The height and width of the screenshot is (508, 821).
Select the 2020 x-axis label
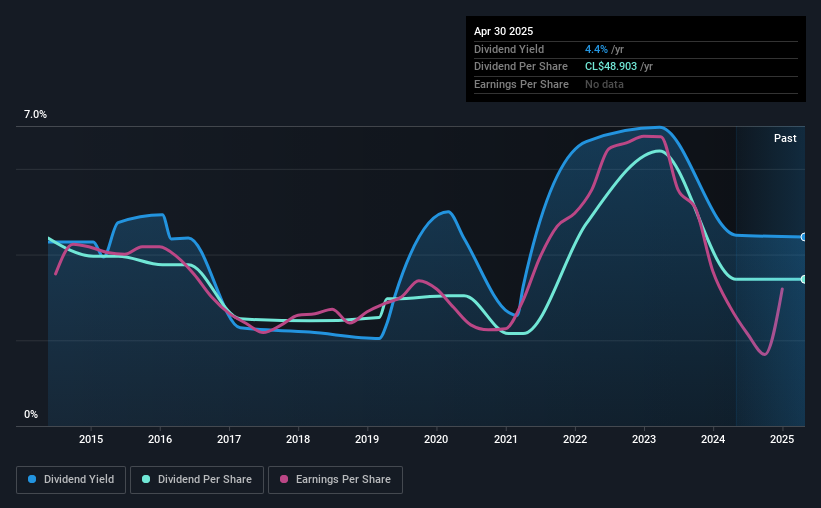pyautogui.click(x=436, y=439)
